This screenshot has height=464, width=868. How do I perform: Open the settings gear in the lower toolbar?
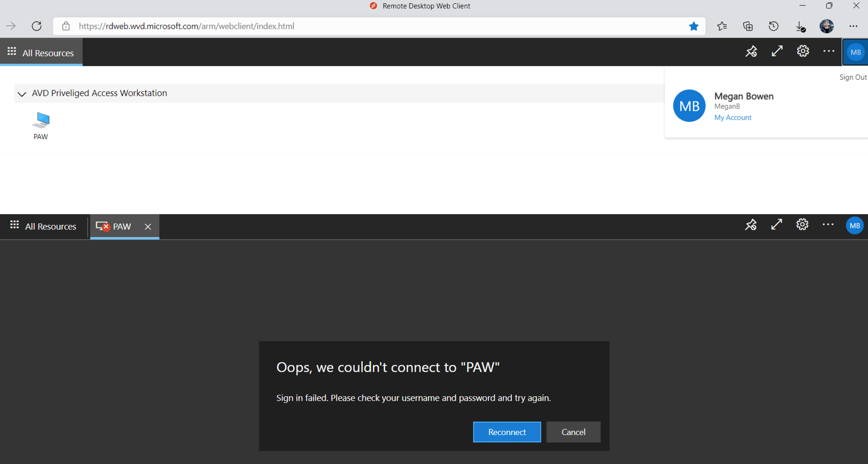(x=802, y=225)
